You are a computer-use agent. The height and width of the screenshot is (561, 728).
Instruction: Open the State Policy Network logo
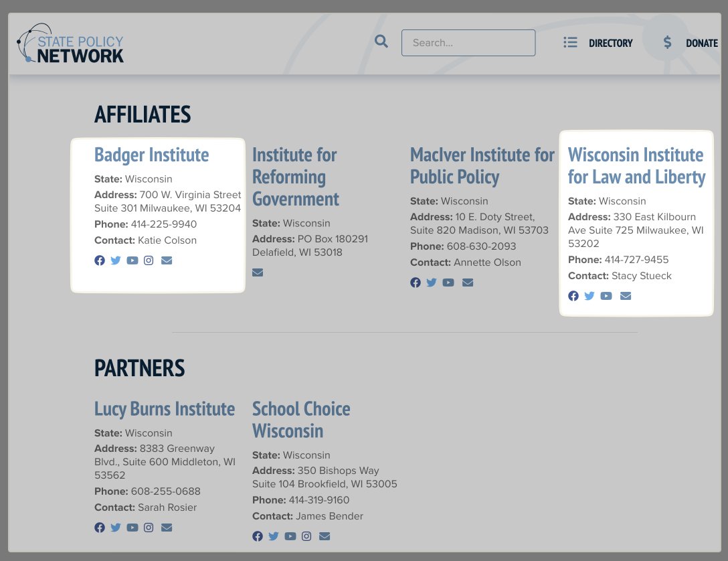(x=70, y=44)
